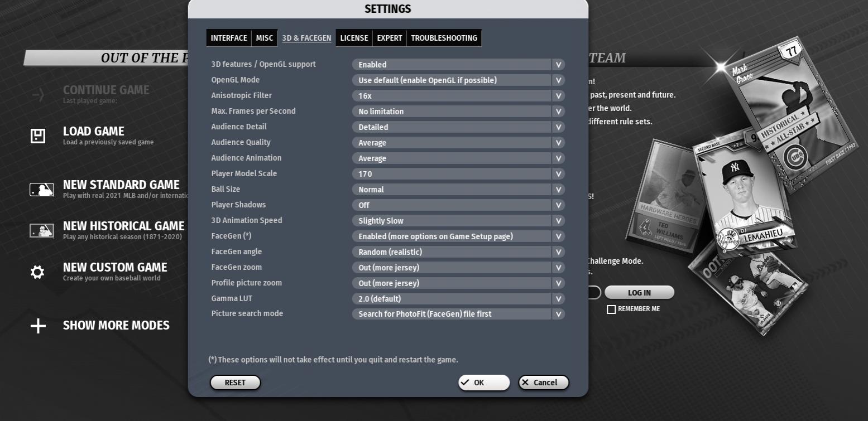This screenshot has height=421, width=868.
Task: Click the Log In button
Action: pyautogui.click(x=639, y=293)
